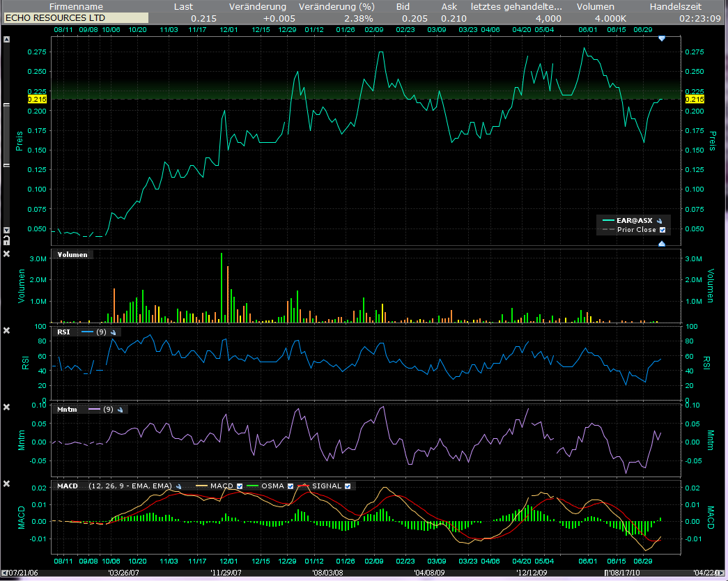Viewport: 728px width, 581px height.
Task: Click the price axis scroll-down arrow
Action: 7,231
